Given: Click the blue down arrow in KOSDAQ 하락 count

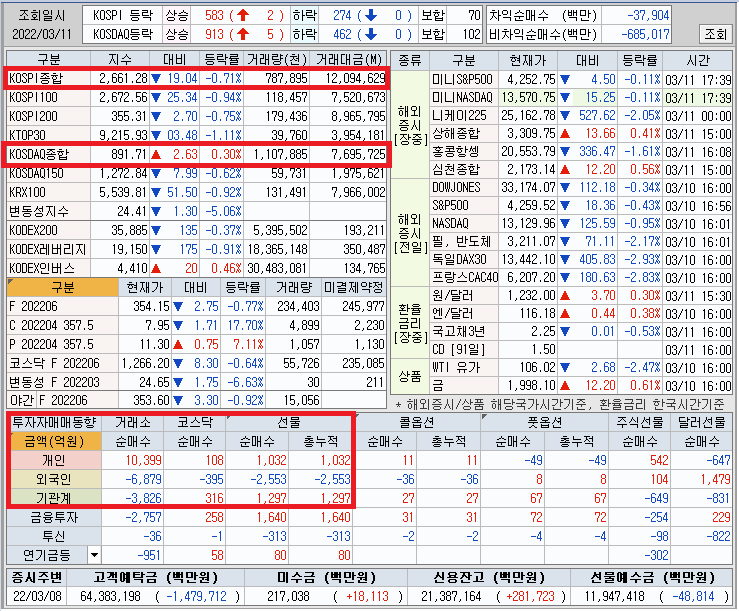Looking at the screenshot, I should 371,34.
